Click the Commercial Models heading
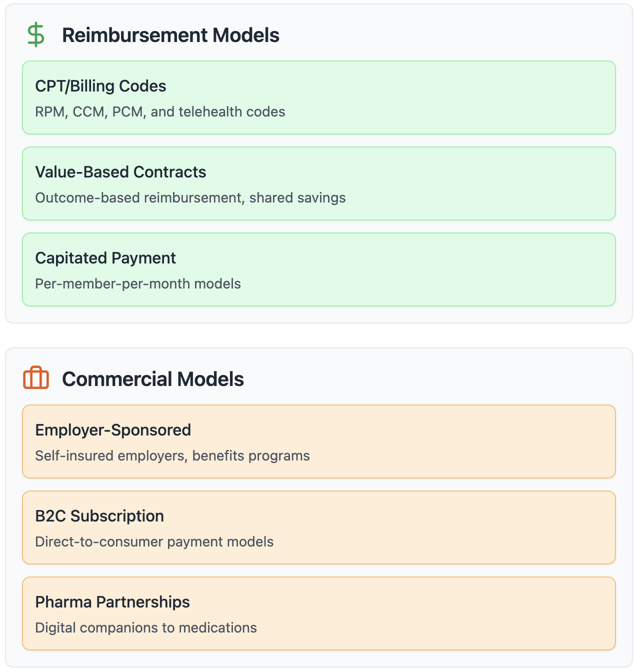This screenshot has height=672, width=636. coord(152,379)
